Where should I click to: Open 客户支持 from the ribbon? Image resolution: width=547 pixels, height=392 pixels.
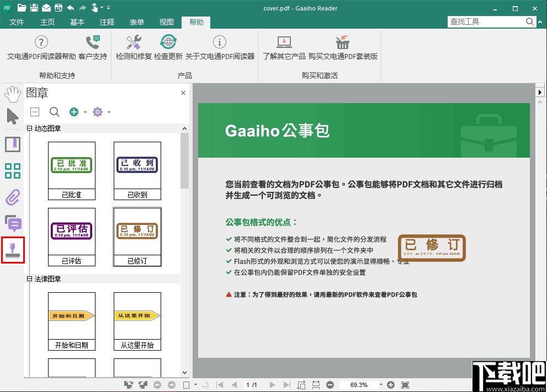click(x=93, y=47)
